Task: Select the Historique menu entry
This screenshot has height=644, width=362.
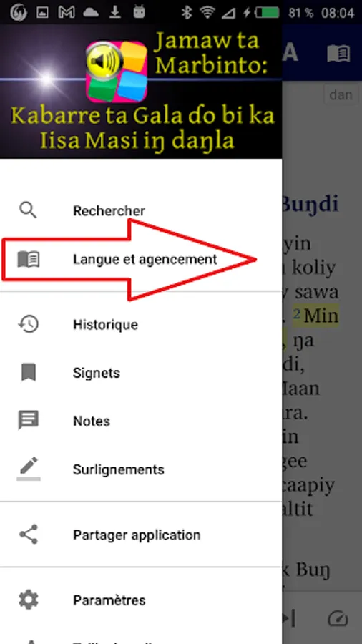Action: click(141, 324)
